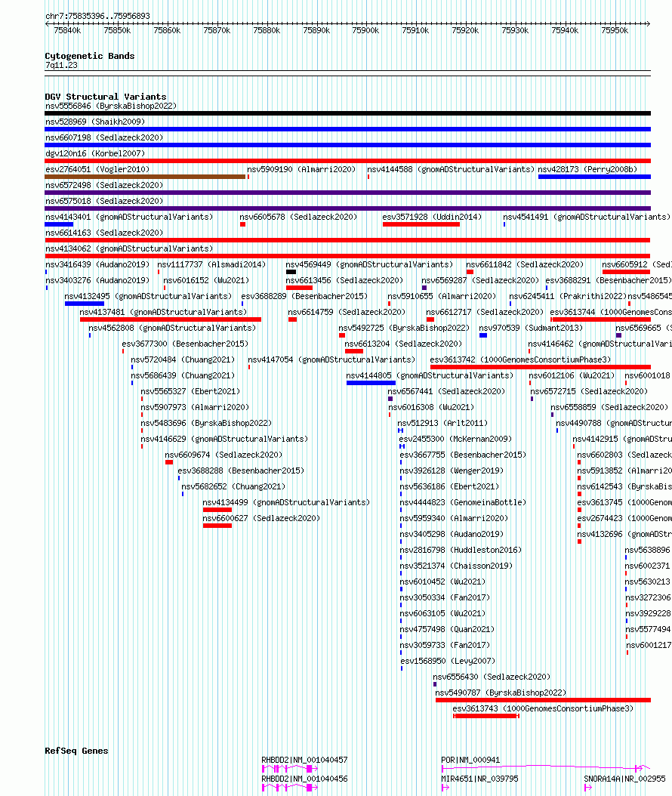Click the nsv5909190 (Almarri2020) label
Image resolution: width=672 pixels, height=796 pixels.
coord(301,170)
